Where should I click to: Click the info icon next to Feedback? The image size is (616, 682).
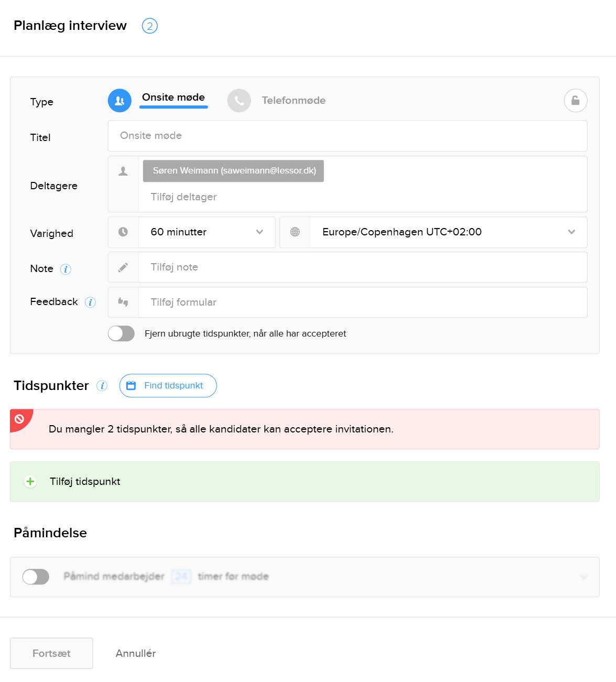tap(90, 302)
